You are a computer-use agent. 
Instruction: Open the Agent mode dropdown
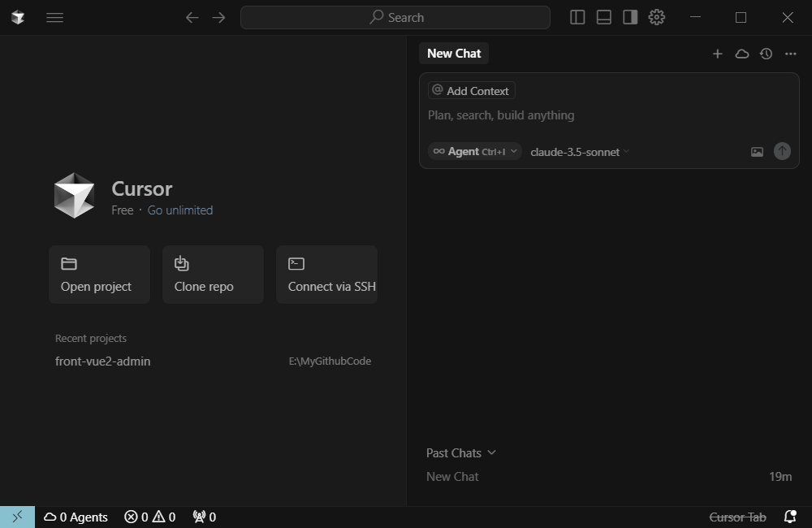(475, 151)
